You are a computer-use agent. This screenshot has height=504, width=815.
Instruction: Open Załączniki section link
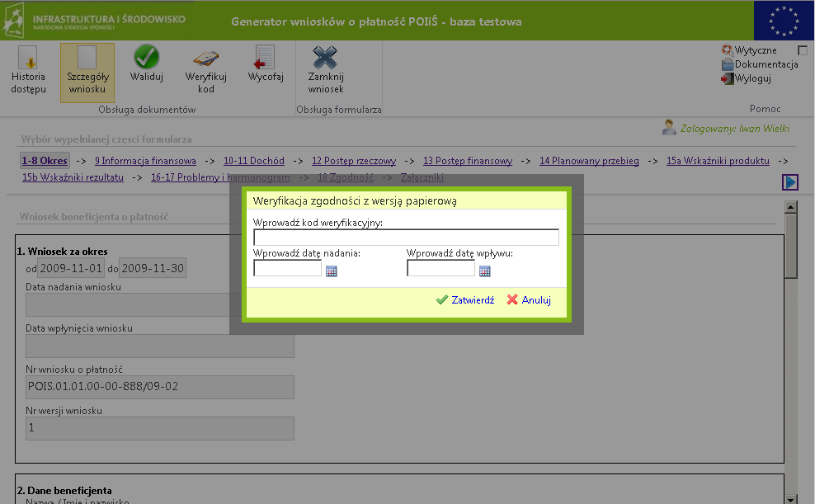(x=422, y=177)
